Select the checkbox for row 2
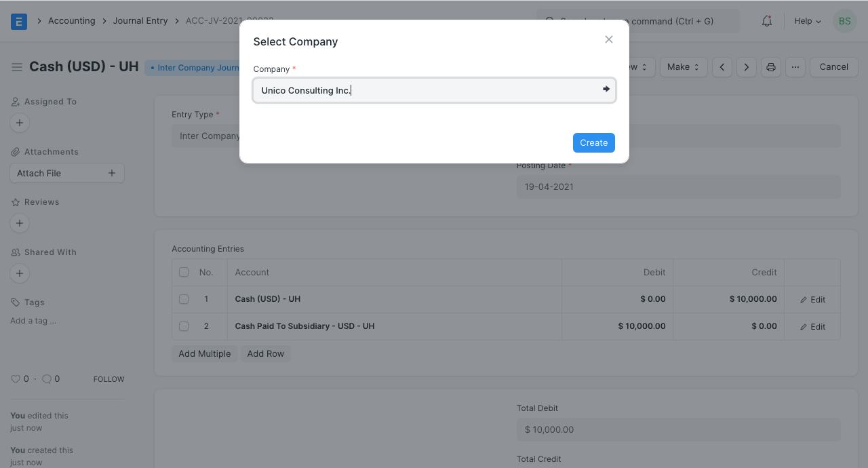Screen dimensions: 868x468 pyautogui.click(x=184, y=326)
